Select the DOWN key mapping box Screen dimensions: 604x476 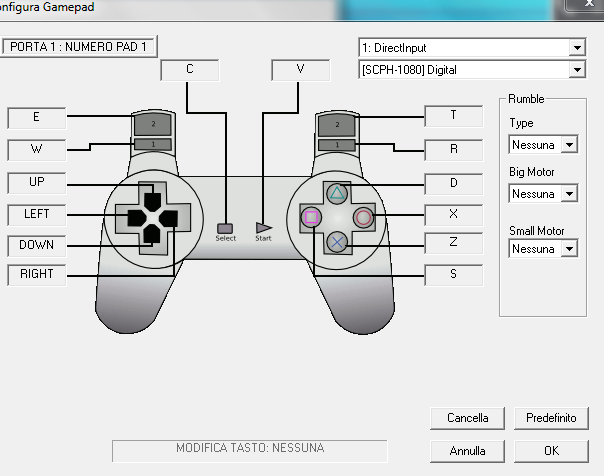pyautogui.click(x=37, y=246)
